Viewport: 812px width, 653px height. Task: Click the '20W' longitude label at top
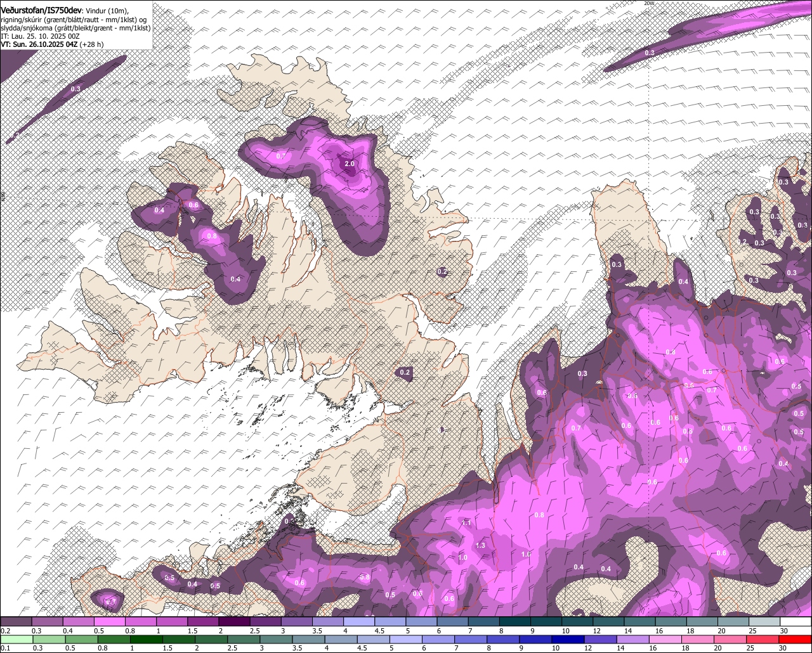[648, 3]
